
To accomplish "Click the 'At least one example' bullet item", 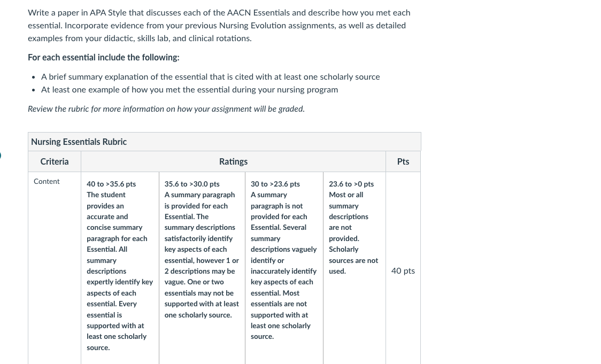I will pos(189,90).
